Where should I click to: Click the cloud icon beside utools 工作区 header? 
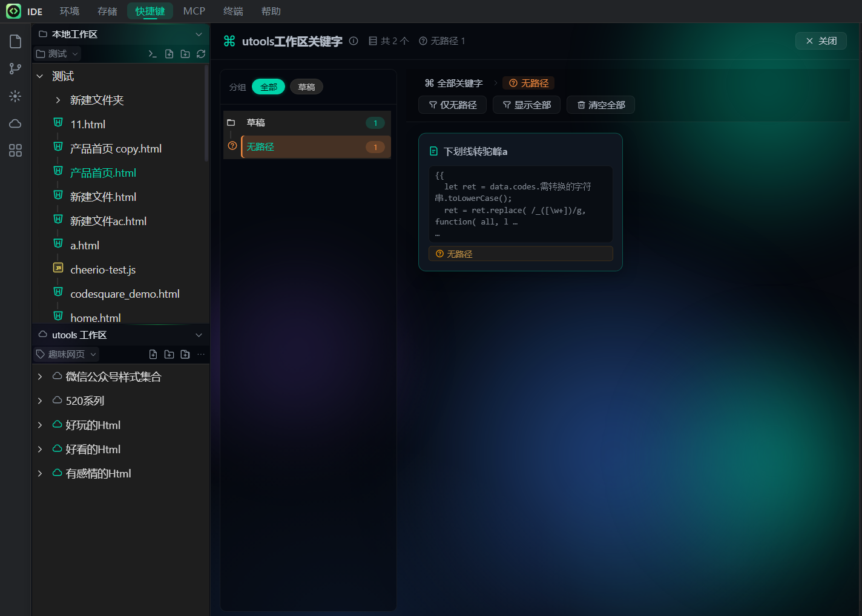[x=43, y=335]
